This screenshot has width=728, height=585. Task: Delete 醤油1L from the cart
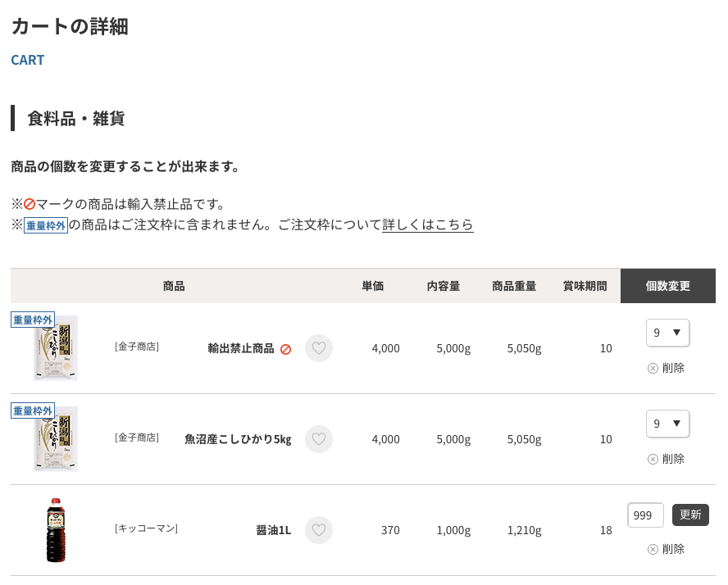click(x=666, y=549)
